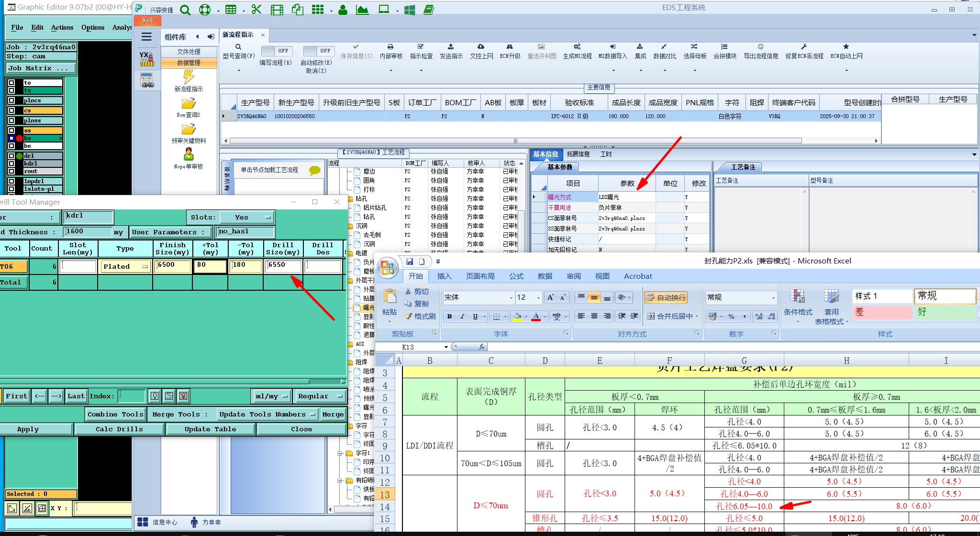Screen dimensions: 980x536
Task: Click the 内部审核 print icon
Action: 390,47
